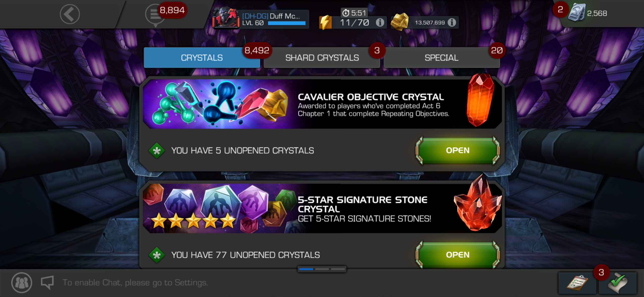Switch to the Special tab
Image resolution: width=644 pixels, height=297 pixels.
(442, 58)
